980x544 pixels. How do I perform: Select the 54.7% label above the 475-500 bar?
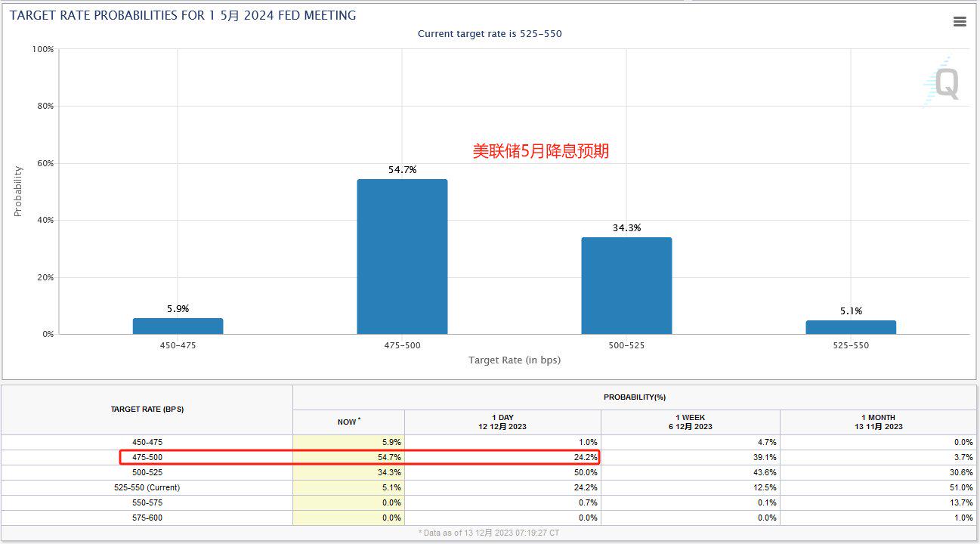click(x=403, y=170)
